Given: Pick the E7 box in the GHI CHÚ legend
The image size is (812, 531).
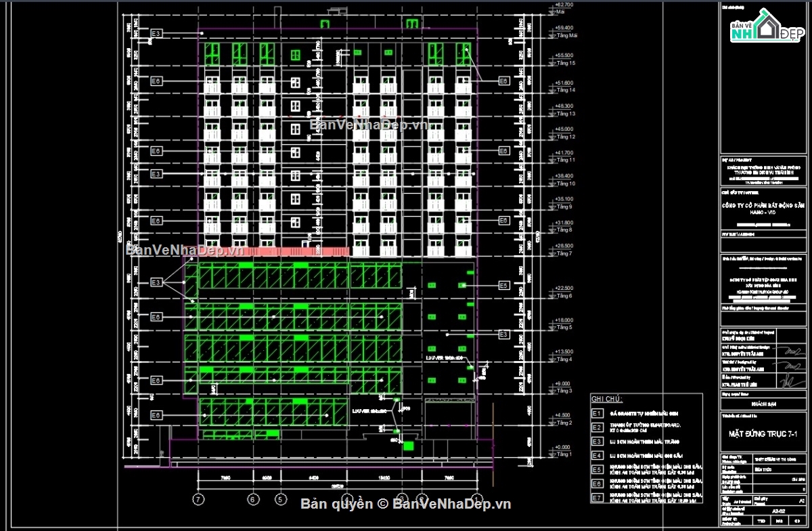Looking at the screenshot, I should [597, 498].
